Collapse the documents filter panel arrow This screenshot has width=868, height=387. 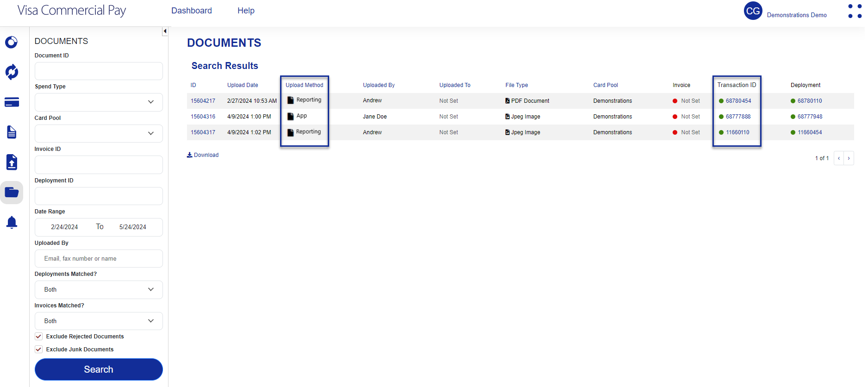pos(165,31)
